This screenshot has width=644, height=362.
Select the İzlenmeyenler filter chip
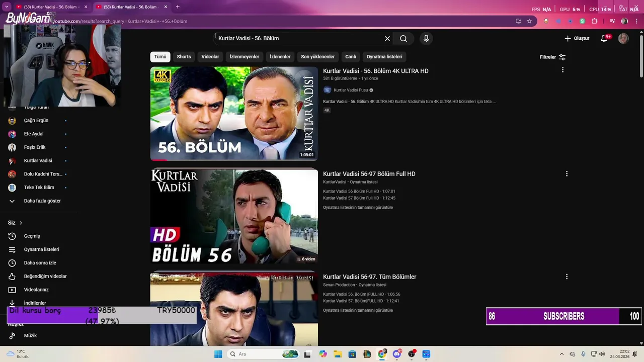245,57
